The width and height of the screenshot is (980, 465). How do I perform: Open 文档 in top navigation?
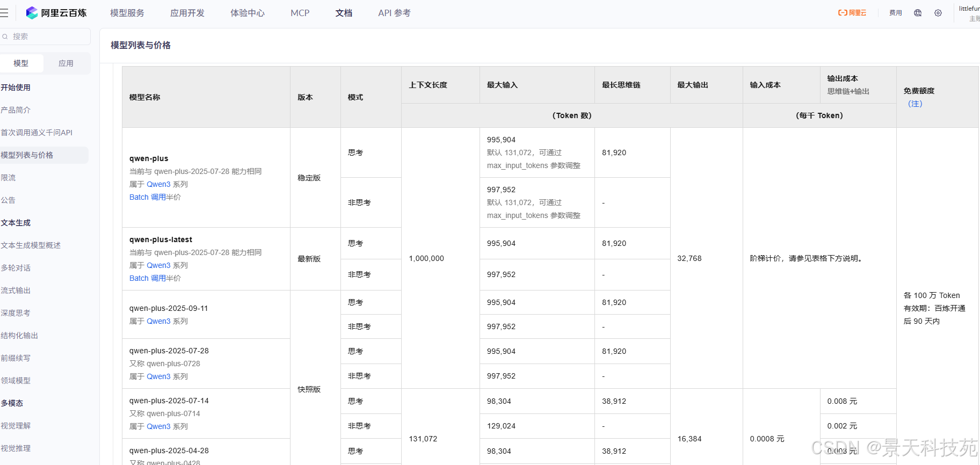344,13
